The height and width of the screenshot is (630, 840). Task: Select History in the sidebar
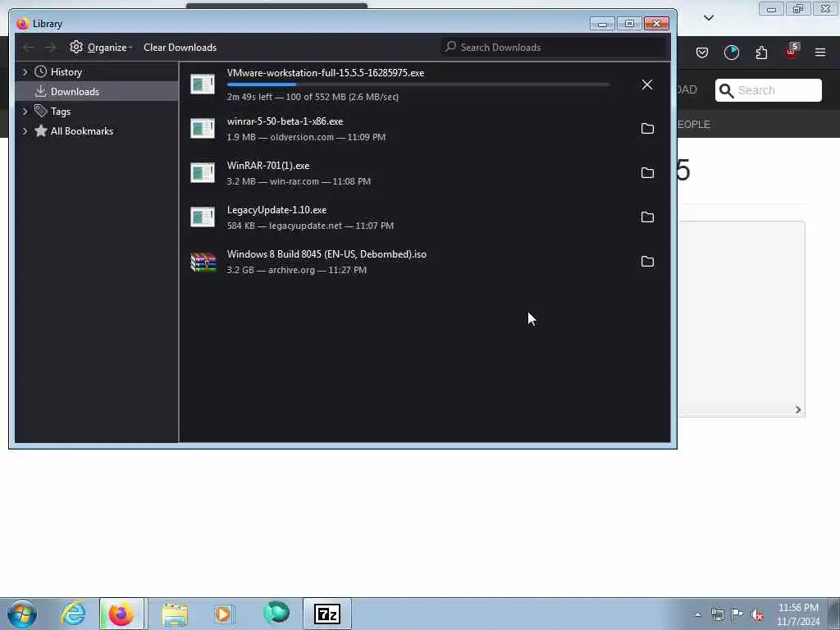(x=66, y=72)
